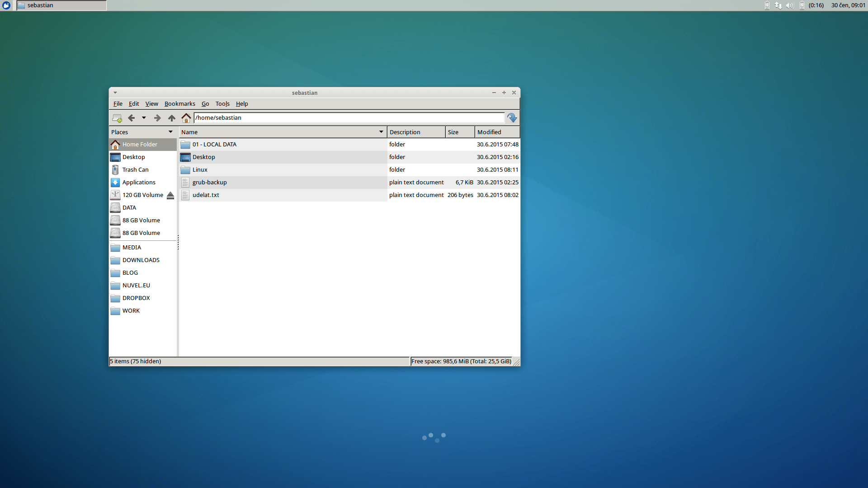Image resolution: width=868 pixels, height=488 pixels.
Task: Click the 206 bytes size cell
Action: point(460,195)
